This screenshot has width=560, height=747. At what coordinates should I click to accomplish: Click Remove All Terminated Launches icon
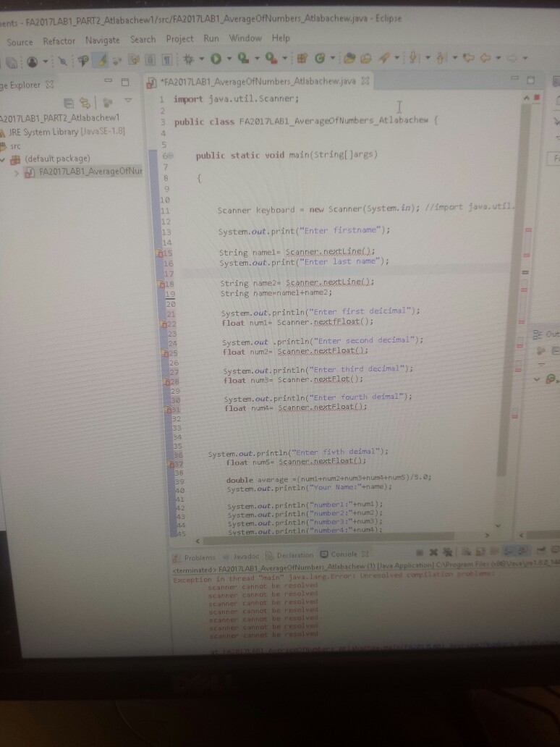447,552
